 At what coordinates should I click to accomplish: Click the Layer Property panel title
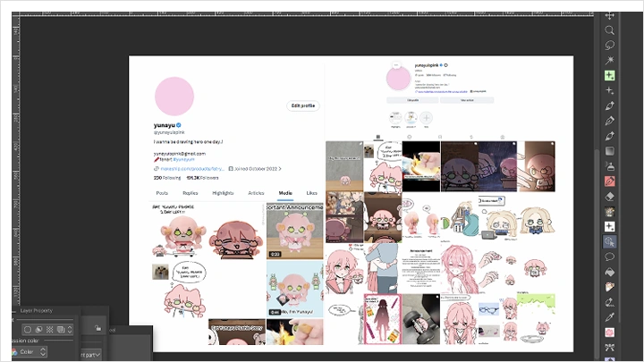(x=37, y=311)
